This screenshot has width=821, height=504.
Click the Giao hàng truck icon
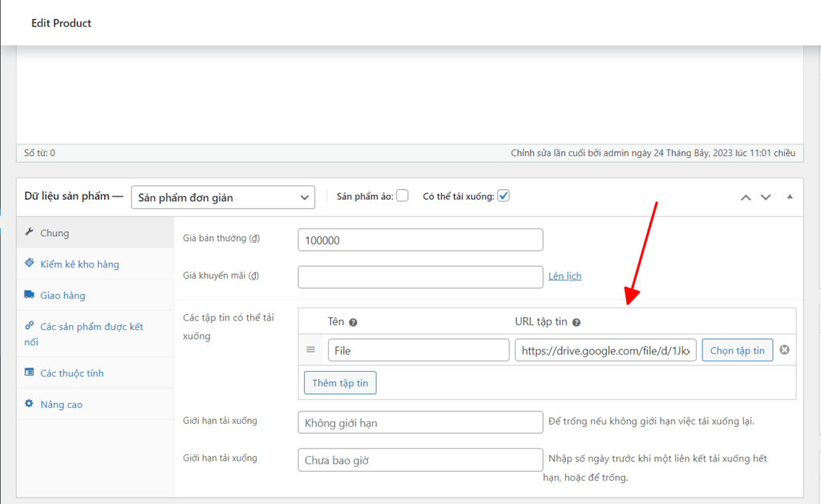(30, 295)
